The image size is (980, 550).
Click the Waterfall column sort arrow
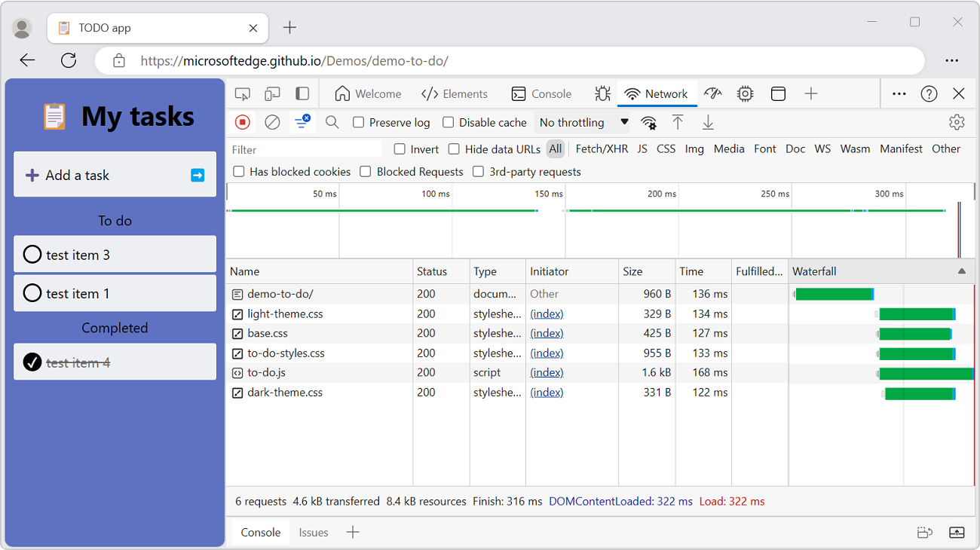coord(961,271)
